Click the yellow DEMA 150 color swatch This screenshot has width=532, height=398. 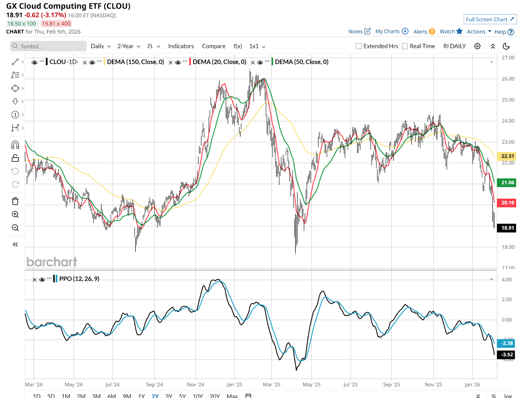click(x=104, y=62)
